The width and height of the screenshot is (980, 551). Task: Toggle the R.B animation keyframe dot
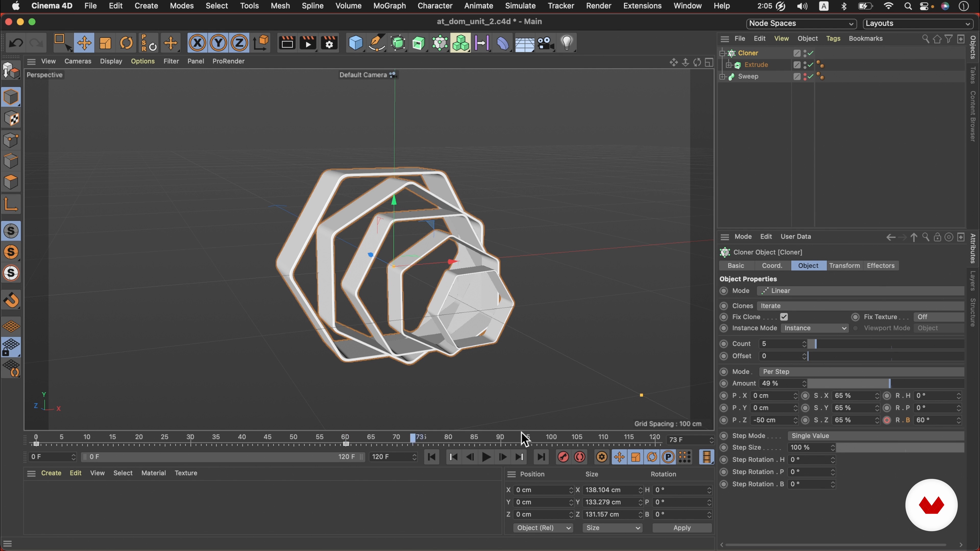click(x=887, y=420)
